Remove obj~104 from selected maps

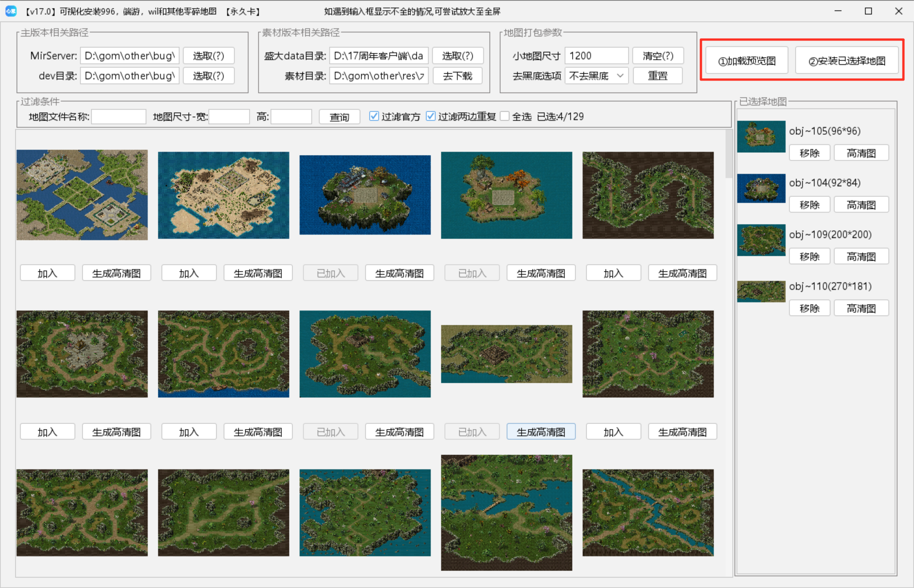coord(809,205)
